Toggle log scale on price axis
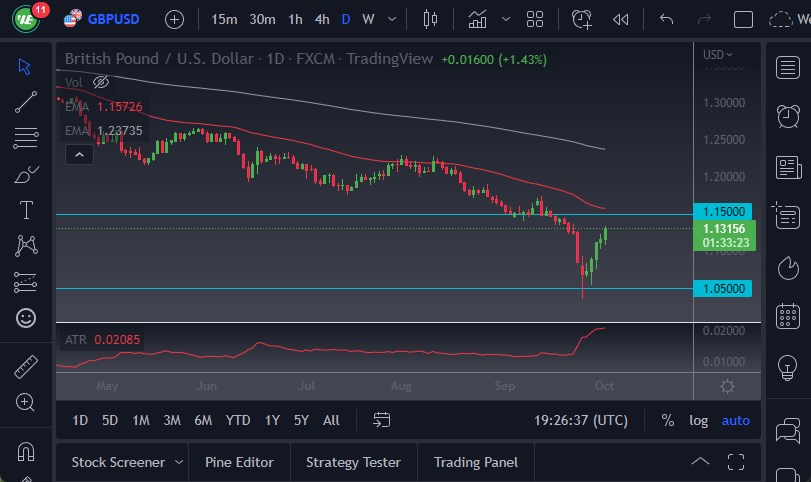 [698, 421]
